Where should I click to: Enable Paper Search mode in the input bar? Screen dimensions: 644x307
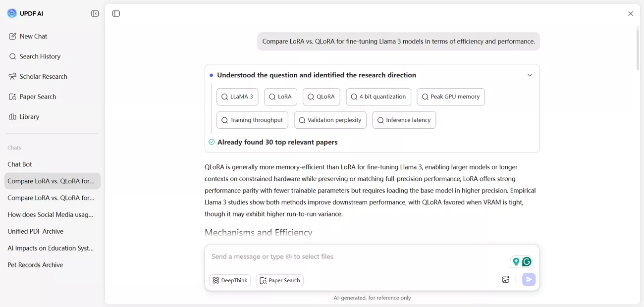[x=279, y=280]
